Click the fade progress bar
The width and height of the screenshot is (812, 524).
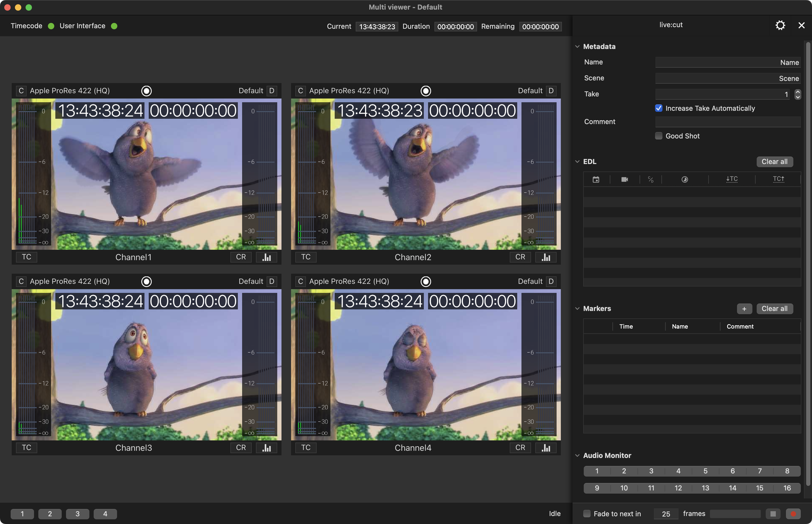click(x=735, y=514)
